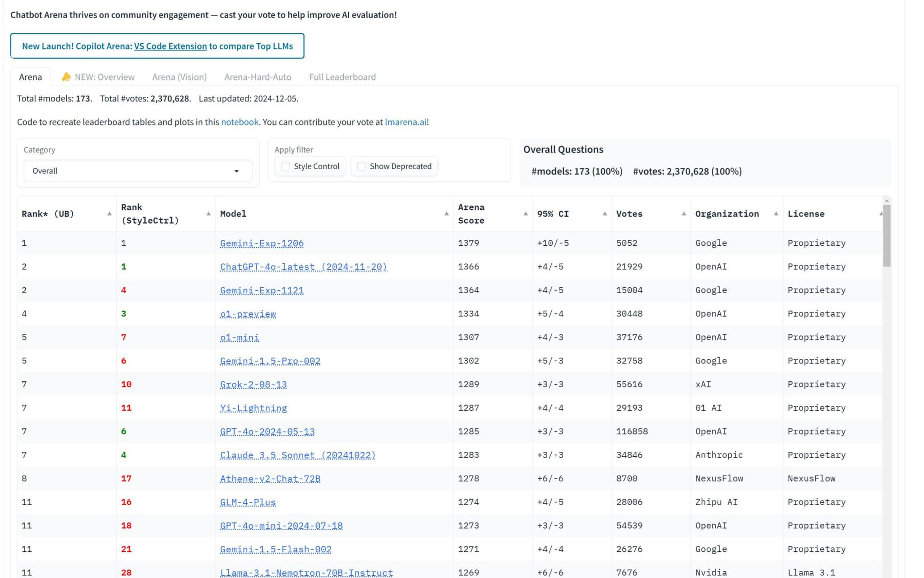Image resolution: width=924 pixels, height=578 pixels.
Task: Click the table vertical scrollbar thumb
Action: (887, 235)
